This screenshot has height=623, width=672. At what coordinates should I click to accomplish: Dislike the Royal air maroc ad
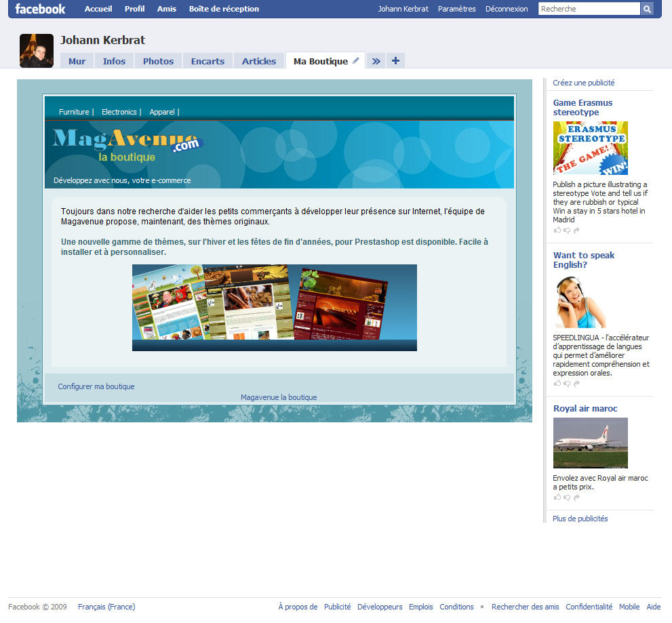pyautogui.click(x=567, y=498)
